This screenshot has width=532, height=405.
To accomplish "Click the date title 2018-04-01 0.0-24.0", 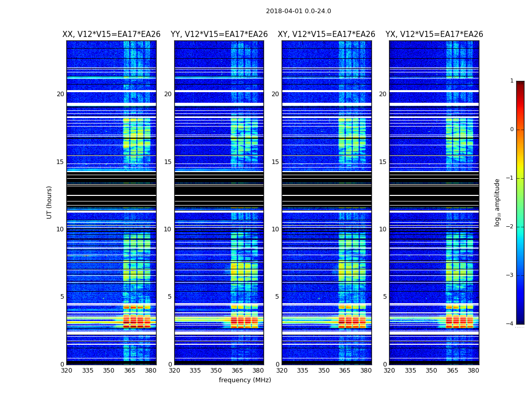I will (x=298, y=11).
